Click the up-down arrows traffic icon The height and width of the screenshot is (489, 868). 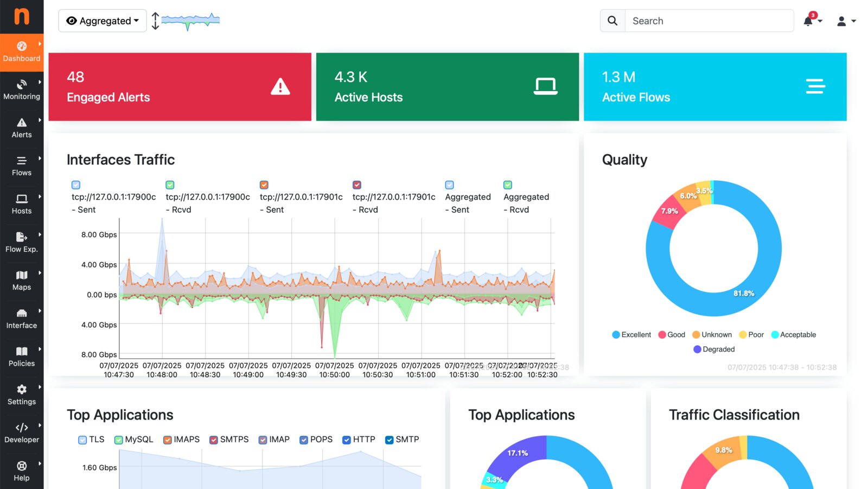click(155, 21)
